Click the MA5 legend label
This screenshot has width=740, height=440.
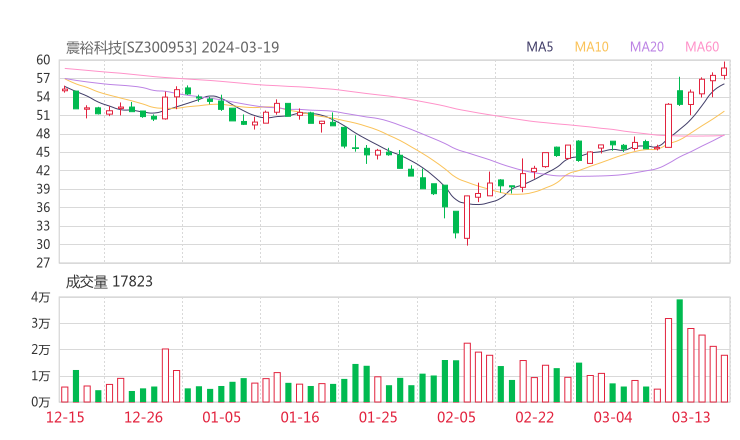coord(539,47)
